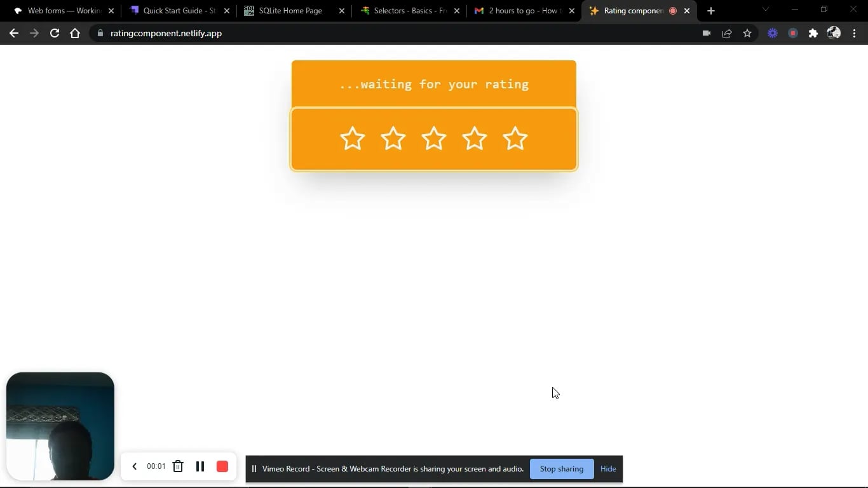
Task: Click the address bar URL
Action: click(166, 33)
